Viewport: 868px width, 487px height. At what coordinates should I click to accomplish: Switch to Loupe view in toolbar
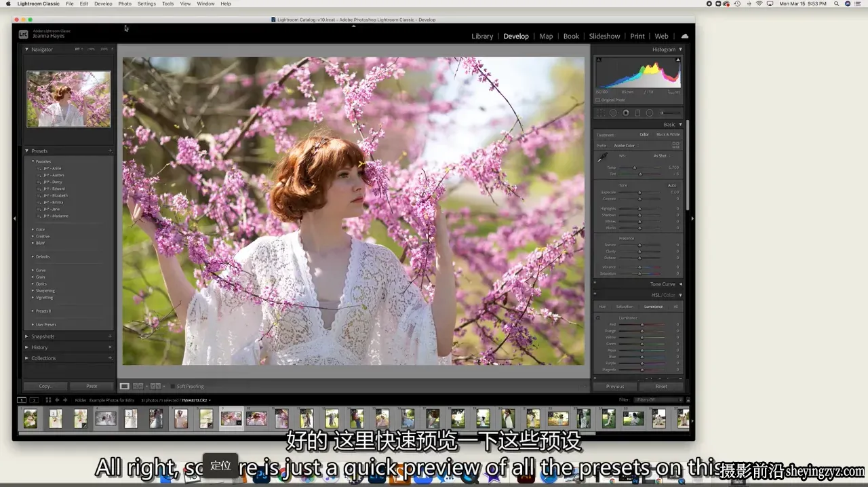point(125,387)
